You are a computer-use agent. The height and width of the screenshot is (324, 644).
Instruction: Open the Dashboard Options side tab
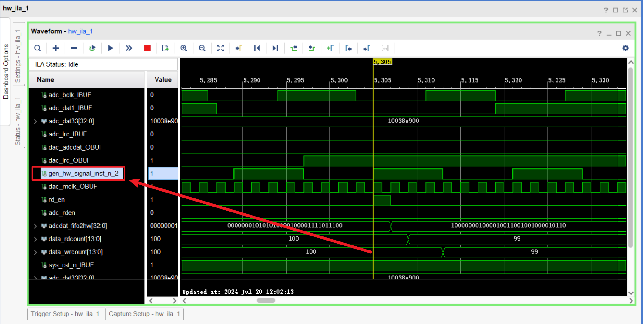6,72
